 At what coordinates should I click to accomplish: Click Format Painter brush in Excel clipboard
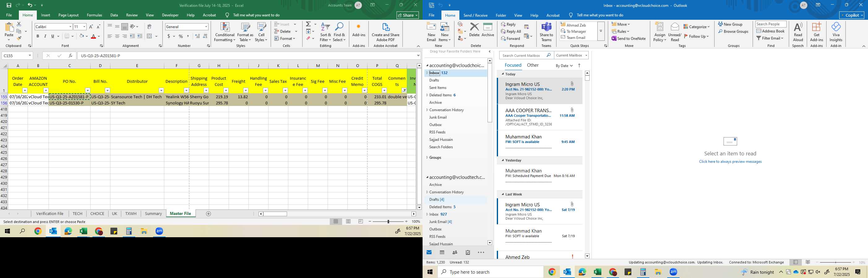pos(19,38)
